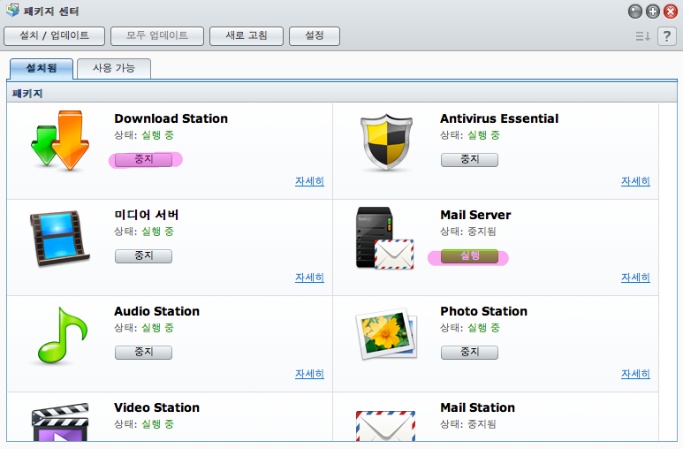Stop Audio Station with 중지
This screenshot has height=449, width=683.
click(143, 352)
